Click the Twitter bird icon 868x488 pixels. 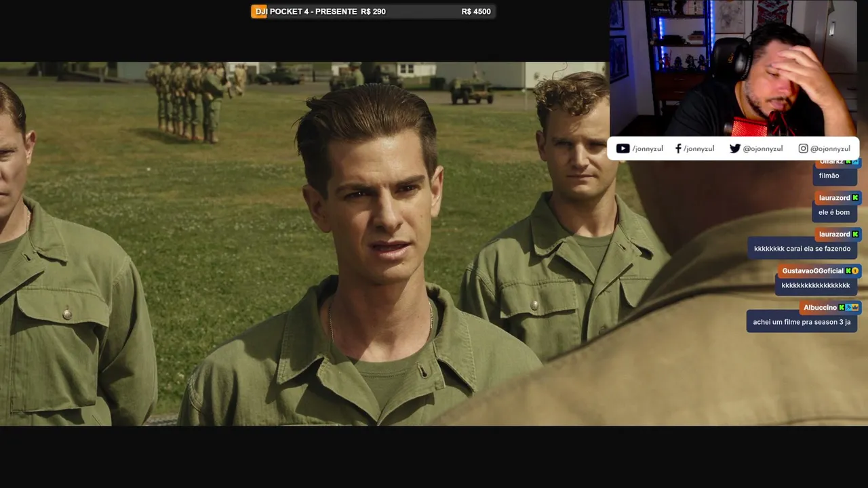tap(735, 148)
